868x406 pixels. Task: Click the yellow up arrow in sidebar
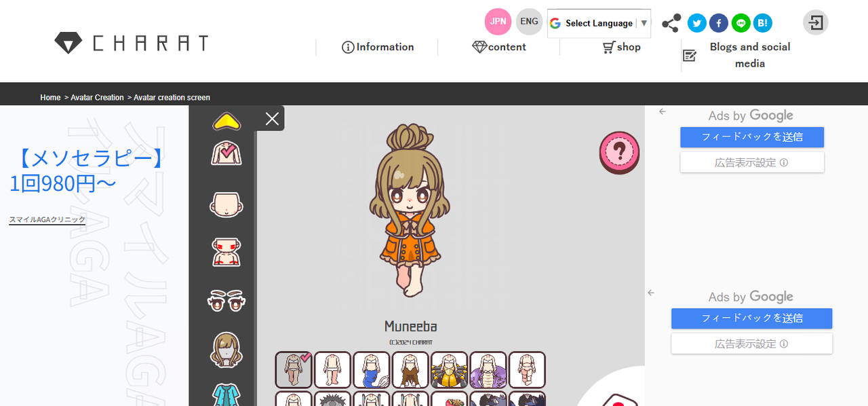pyautogui.click(x=226, y=122)
